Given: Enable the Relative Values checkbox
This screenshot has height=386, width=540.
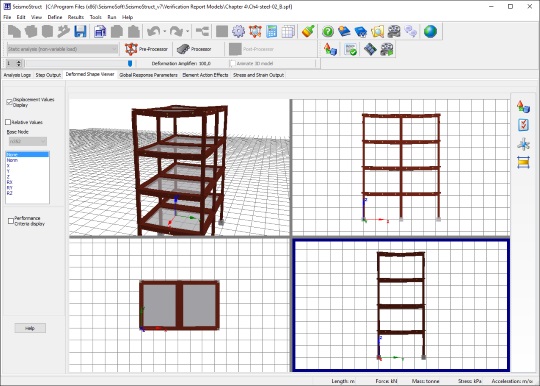Looking at the screenshot, I should pos(8,122).
